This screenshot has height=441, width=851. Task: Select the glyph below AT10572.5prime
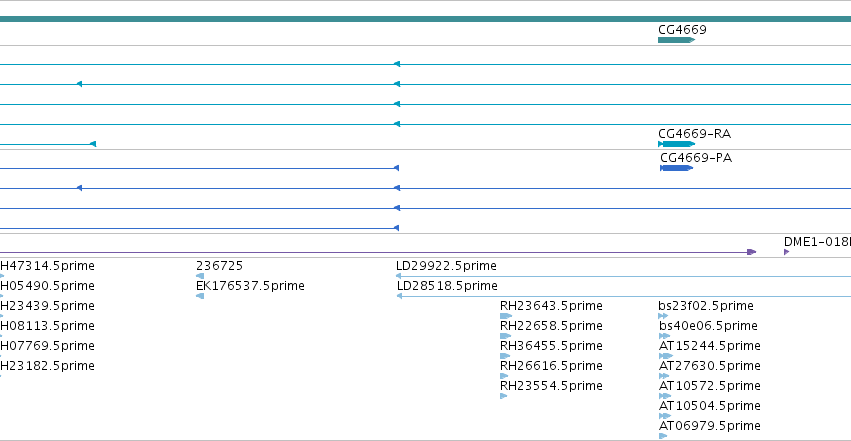click(665, 396)
